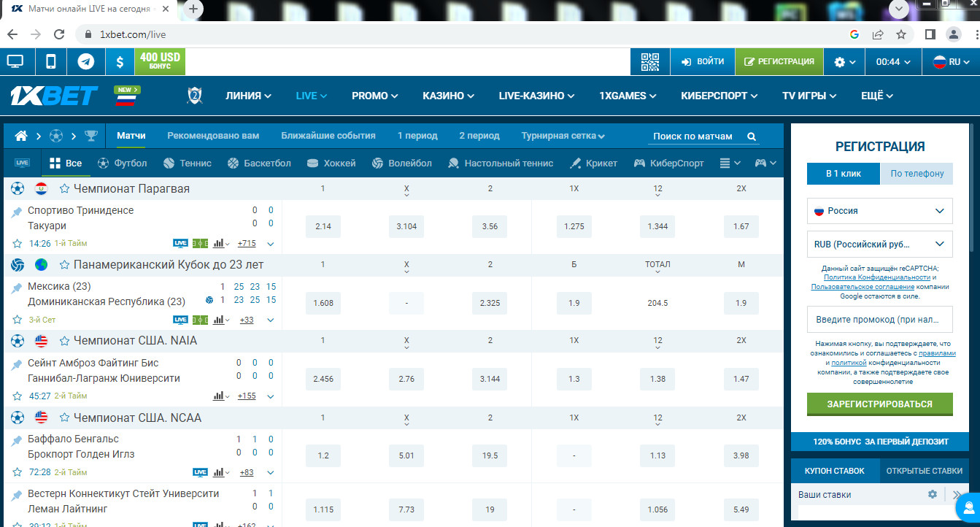Click the shield badge icon near ЛИНИЯ

point(194,95)
